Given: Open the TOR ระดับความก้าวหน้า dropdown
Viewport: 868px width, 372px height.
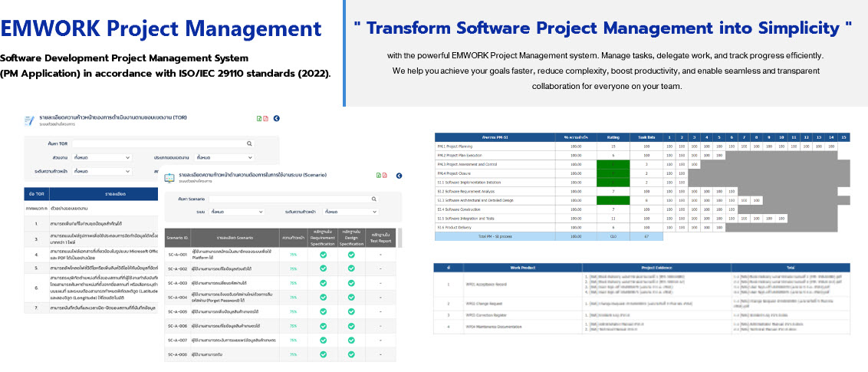Looking at the screenshot, I should click(x=102, y=171).
